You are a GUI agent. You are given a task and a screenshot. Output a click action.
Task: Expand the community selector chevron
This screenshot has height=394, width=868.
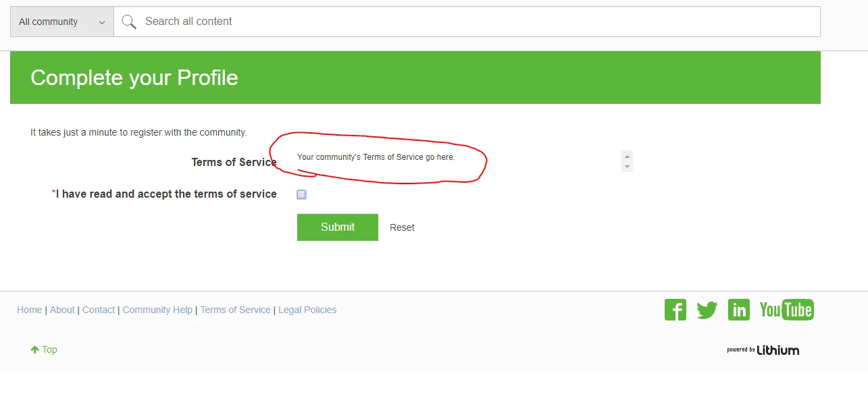point(103,22)
